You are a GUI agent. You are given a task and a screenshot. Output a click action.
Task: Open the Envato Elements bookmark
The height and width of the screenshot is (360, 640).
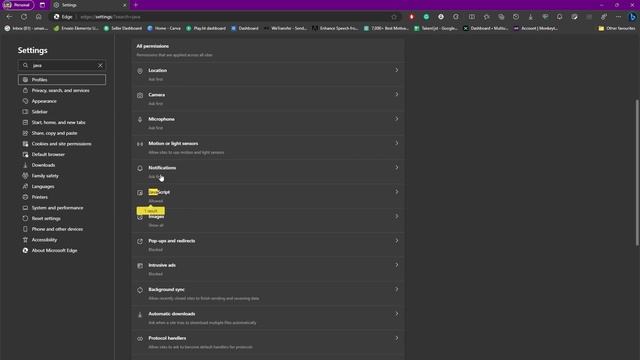coord(76,28)
